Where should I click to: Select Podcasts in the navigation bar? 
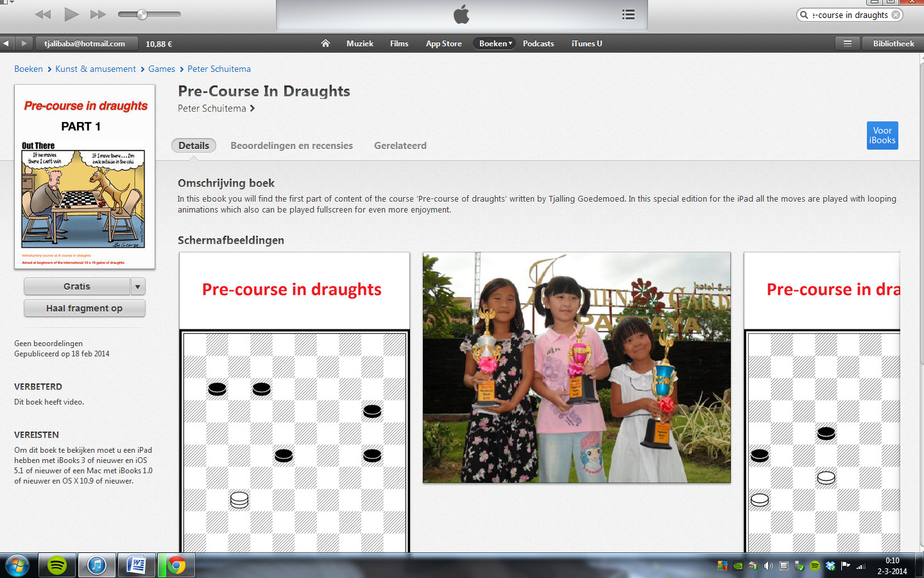(x=538, y=43)
